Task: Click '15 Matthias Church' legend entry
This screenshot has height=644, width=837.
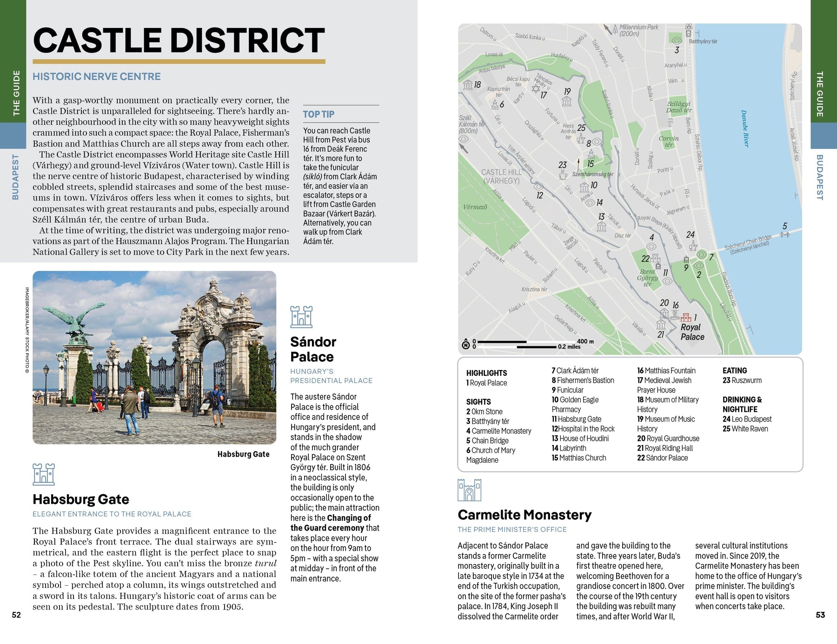Action: pyautogui.click(x=579, y=458)
